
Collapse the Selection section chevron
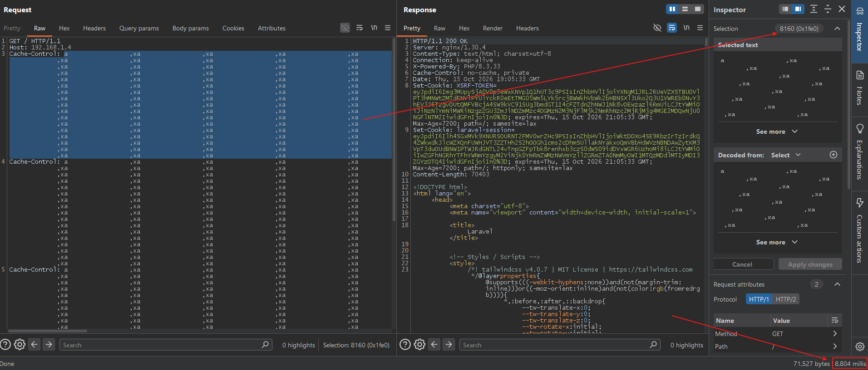[837, 29]
